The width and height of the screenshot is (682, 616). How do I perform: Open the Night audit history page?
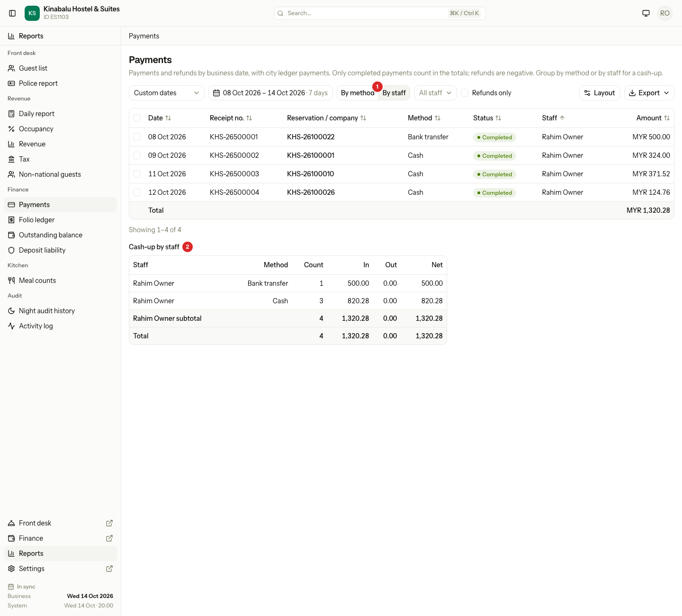[x=60, y=311]
